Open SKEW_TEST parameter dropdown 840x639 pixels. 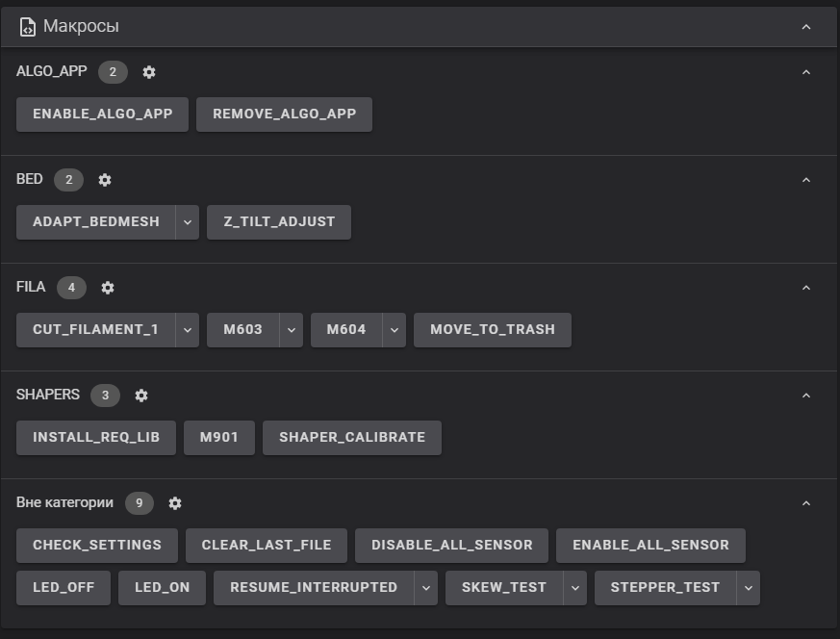click(x=574, y=587)
